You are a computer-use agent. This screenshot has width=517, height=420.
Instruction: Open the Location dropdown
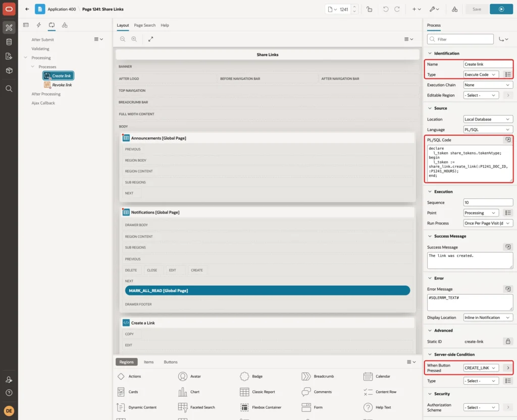click(488, 119)
